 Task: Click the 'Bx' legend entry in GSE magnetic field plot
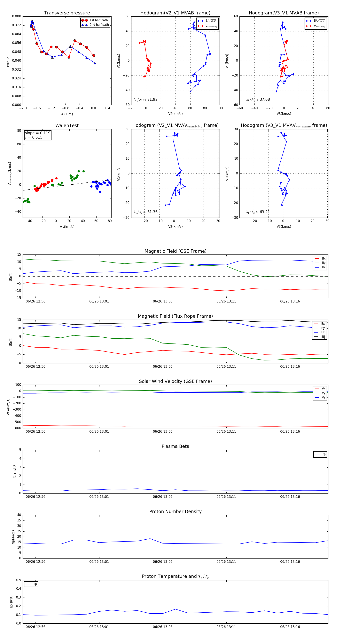pyautogui.click(x=320, y=259)
